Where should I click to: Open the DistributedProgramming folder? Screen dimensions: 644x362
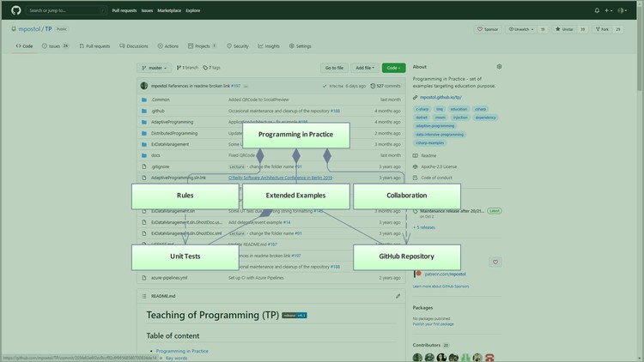click(x=174, y=133)
